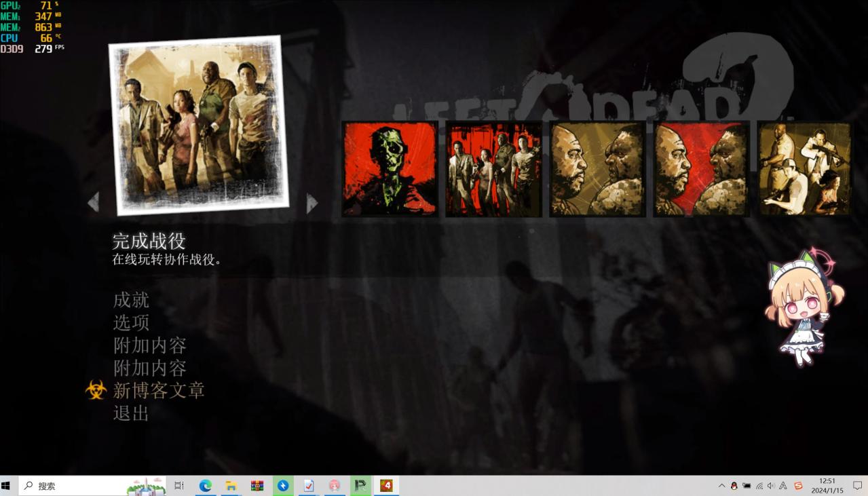Pick the two-faces thumbnail with red background
The width and height of the screenshot is (868, 496).
point(701,169)
